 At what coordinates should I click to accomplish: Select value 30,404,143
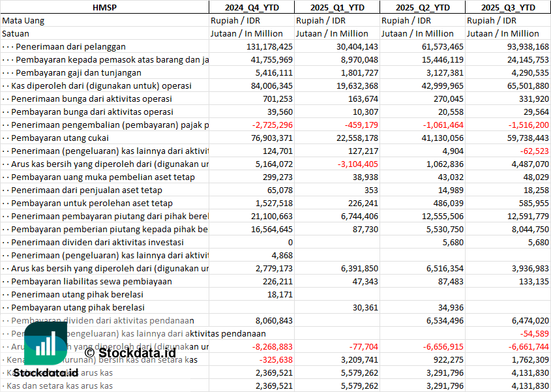coord(357,47)
